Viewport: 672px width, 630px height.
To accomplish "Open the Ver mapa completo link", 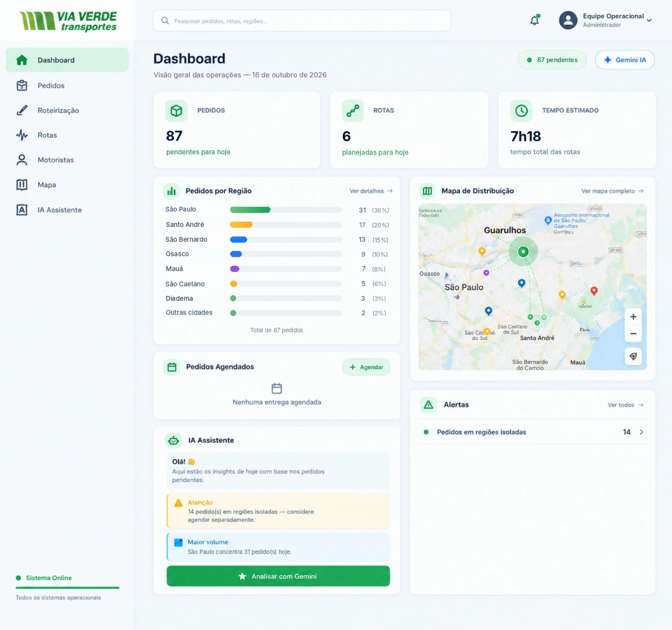I will tap(612, 191).
